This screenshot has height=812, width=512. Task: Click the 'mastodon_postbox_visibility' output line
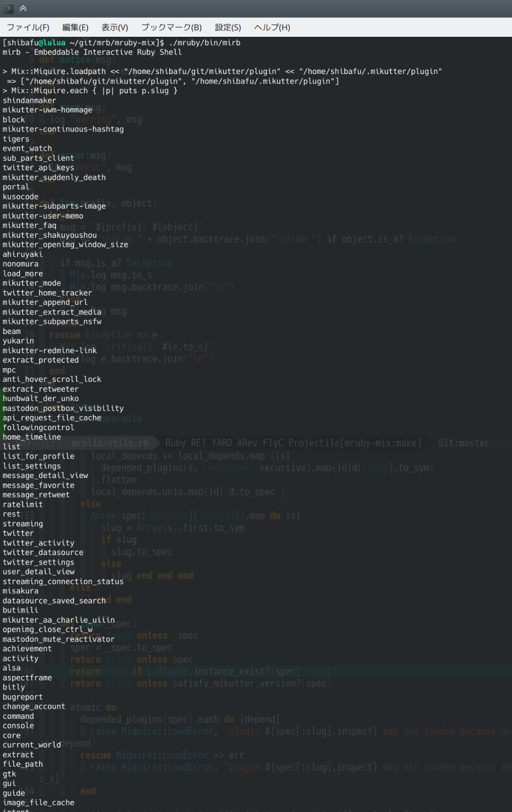coord(63,408)
